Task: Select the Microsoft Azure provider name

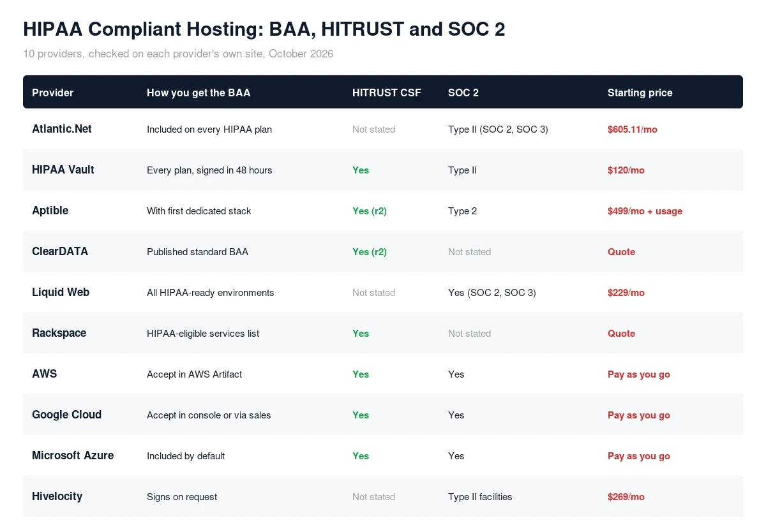Action: click(73, 455)
